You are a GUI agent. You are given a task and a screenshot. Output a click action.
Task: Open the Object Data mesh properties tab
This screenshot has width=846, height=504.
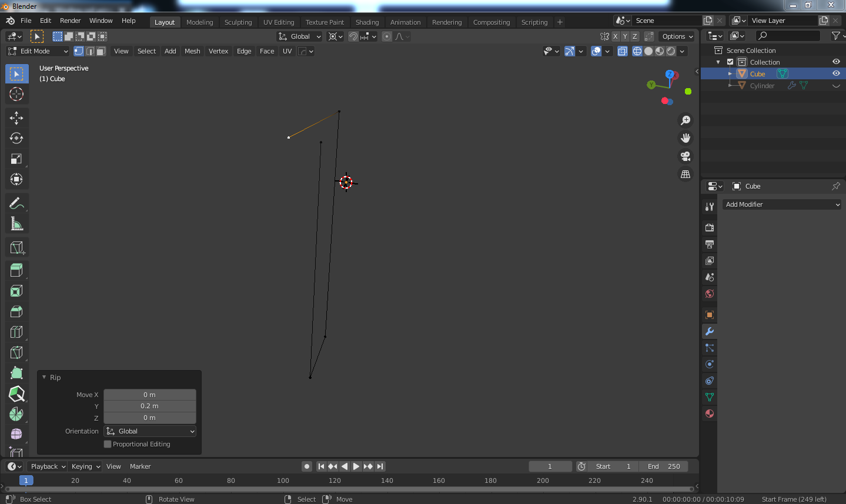[710, 397]
